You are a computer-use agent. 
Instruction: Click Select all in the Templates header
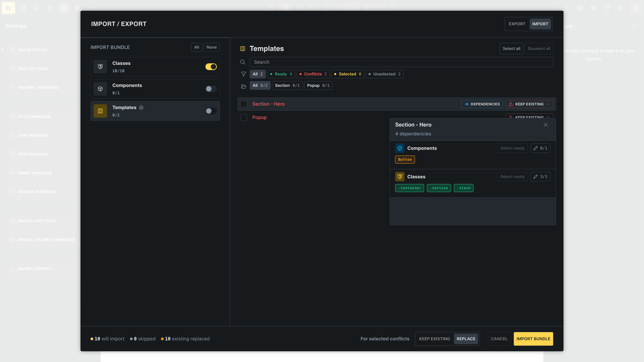(512, 48)
